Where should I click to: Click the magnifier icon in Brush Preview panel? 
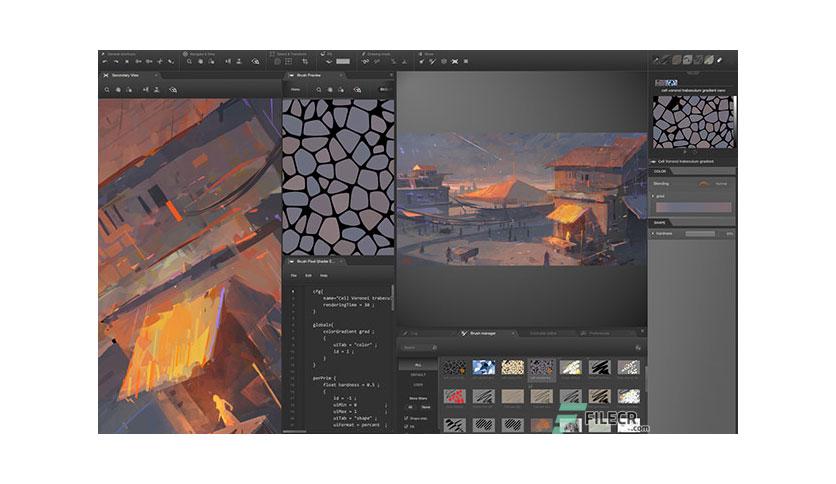(x=319, y=90)
